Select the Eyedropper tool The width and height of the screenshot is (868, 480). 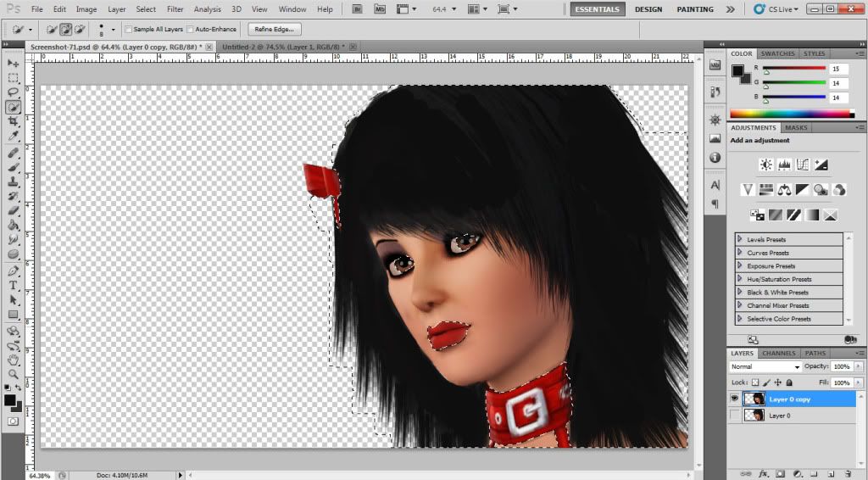coord(13,136)
